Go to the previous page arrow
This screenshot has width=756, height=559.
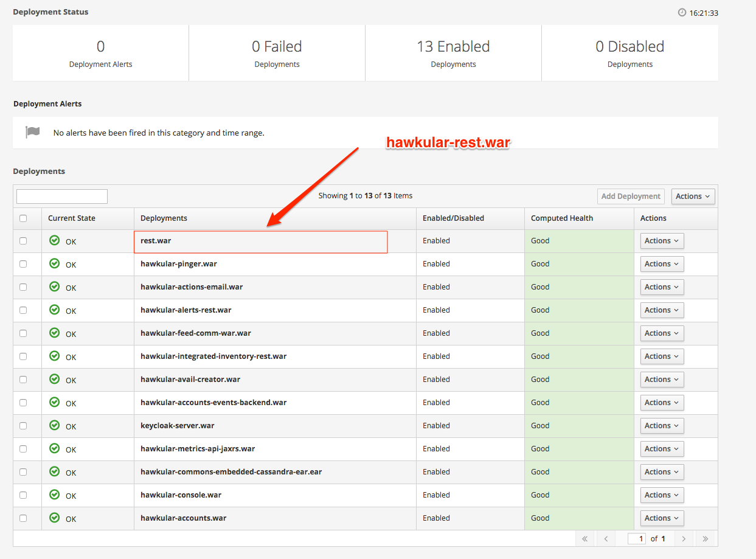point(606,538)
